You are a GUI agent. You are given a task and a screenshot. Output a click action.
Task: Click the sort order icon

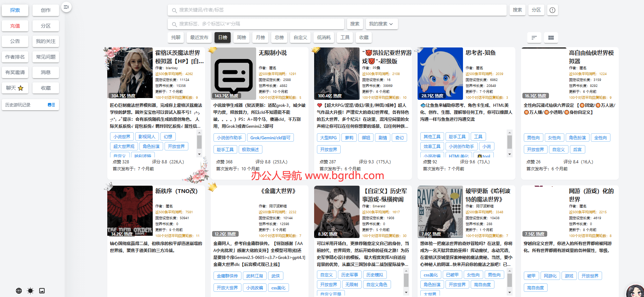(534, 38)
